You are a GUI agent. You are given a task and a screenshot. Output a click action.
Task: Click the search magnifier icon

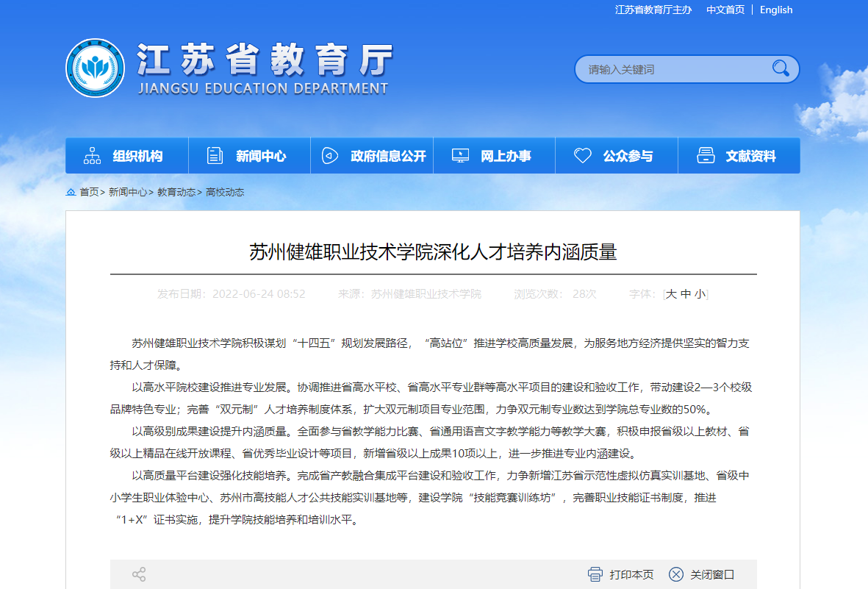[x=781, y=69]
